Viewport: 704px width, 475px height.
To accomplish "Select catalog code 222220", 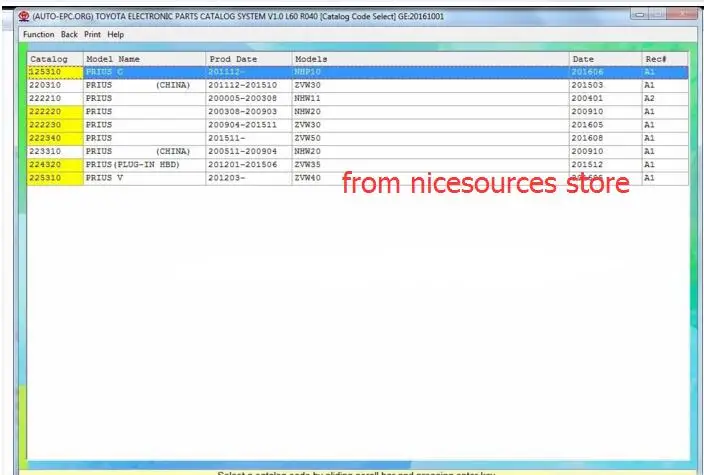I will 55,111.
